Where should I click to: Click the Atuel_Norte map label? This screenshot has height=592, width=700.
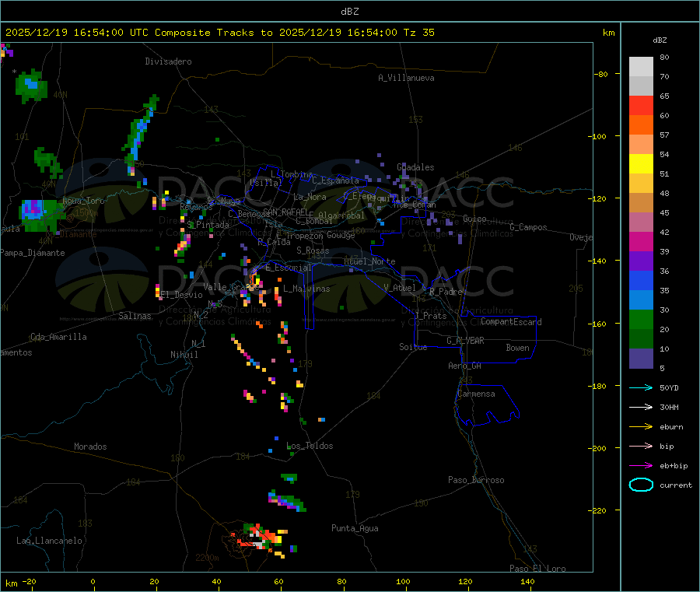(369, 261)
